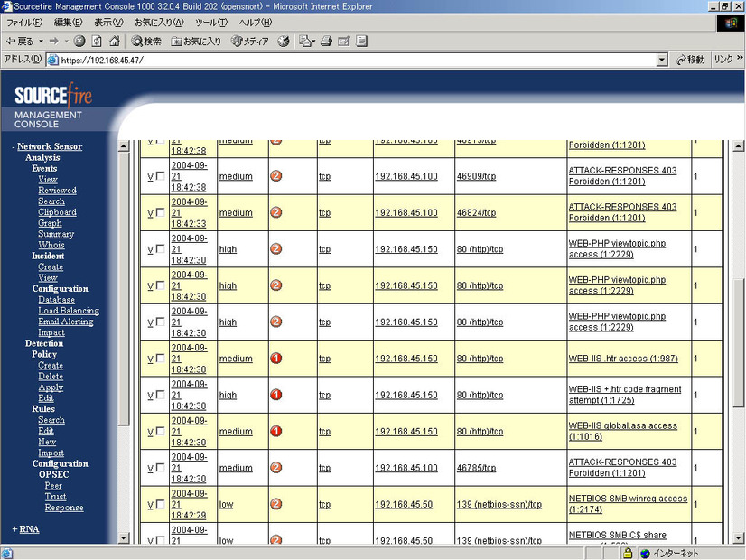Open the Back button history dropdown
Screen dimensions: 746x560
click(x=41, y=42)
